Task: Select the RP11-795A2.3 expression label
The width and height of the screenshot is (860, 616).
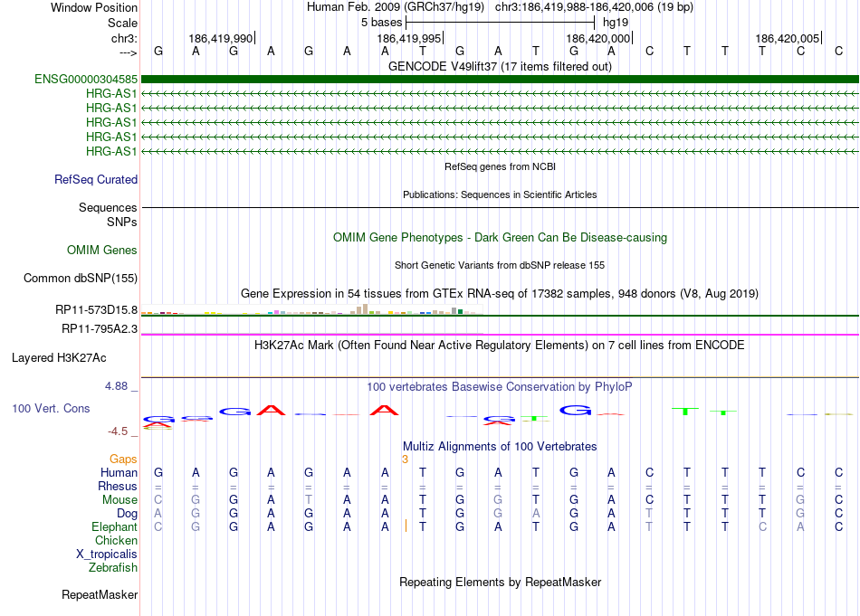Action: 100,328
